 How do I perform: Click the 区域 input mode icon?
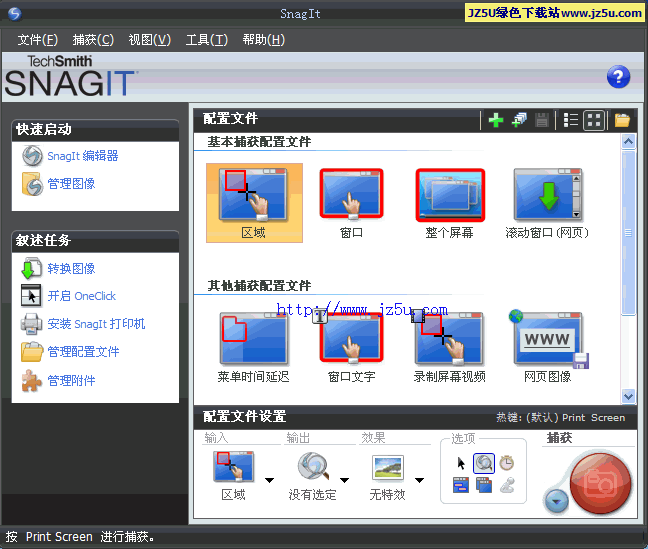click(x=233, y=467)
